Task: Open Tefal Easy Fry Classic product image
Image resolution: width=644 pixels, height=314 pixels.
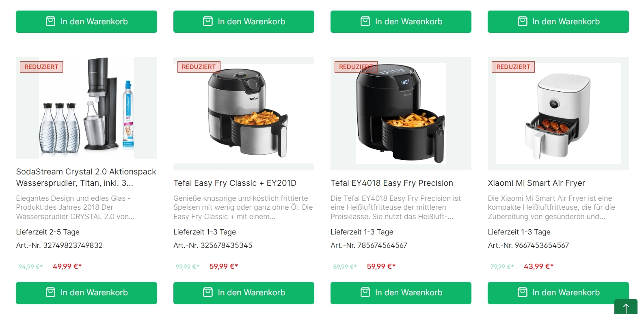Action: click(x=244, y=114)
